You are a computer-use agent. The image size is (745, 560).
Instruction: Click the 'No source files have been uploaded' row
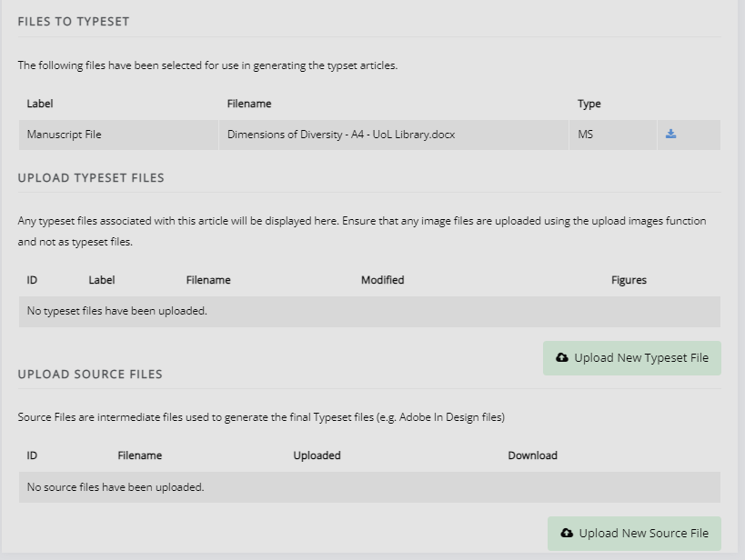(x=116, y=487)
